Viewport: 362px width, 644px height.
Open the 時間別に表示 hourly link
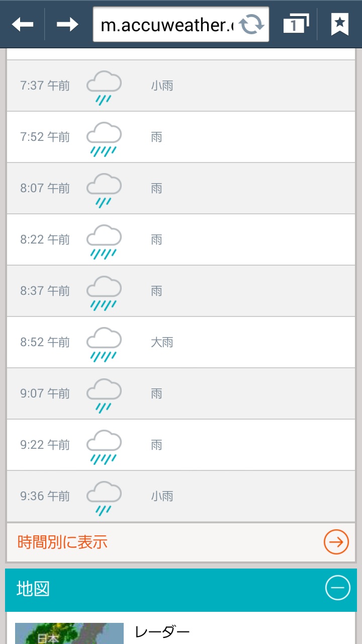(x=63, y=542)
